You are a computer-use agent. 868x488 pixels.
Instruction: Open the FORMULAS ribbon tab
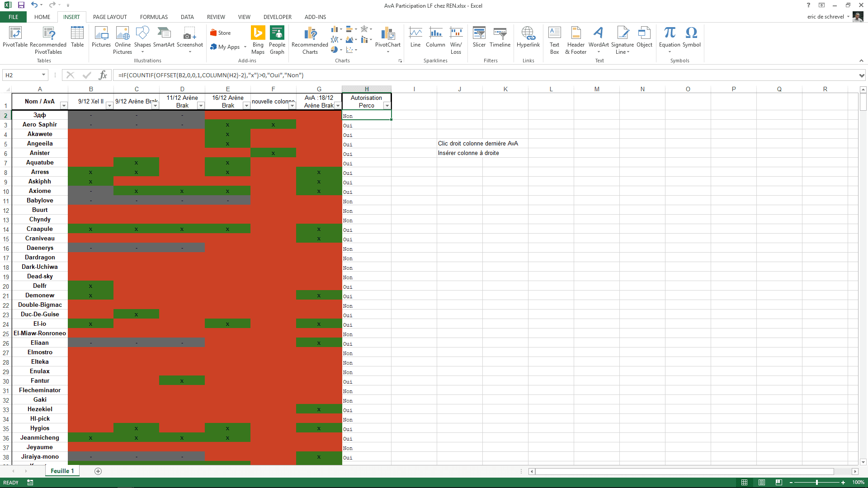[x=154, y=17]
